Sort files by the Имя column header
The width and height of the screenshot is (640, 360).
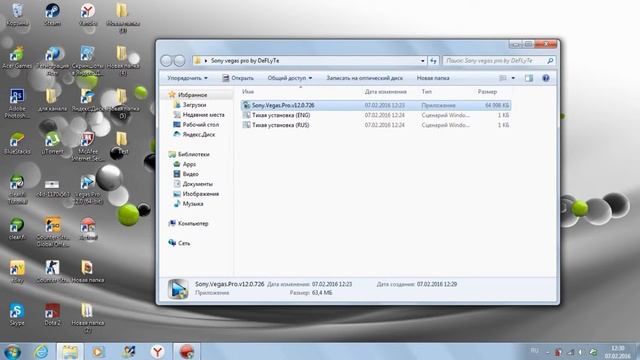pyautogui.click(x=248, y=92)
